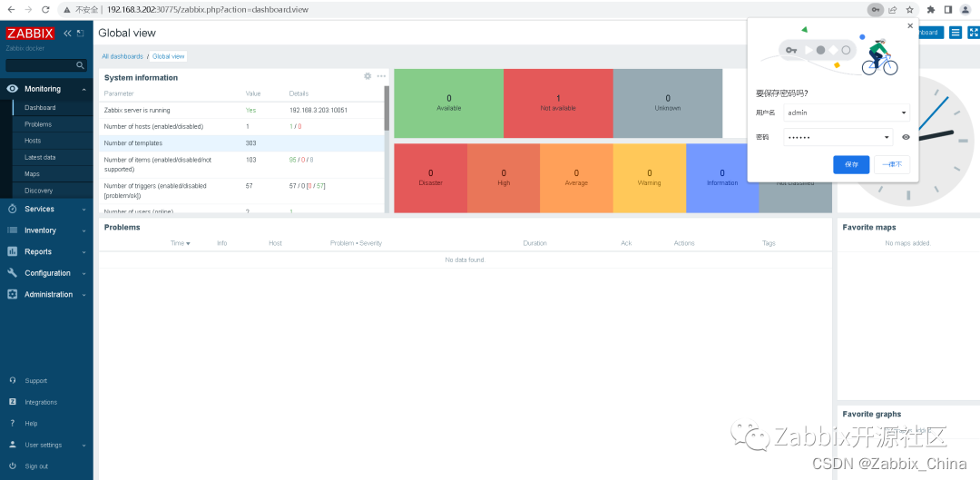Click the Support headset icon
Screen dimensions: 980x480
click(x=13, y=380)
